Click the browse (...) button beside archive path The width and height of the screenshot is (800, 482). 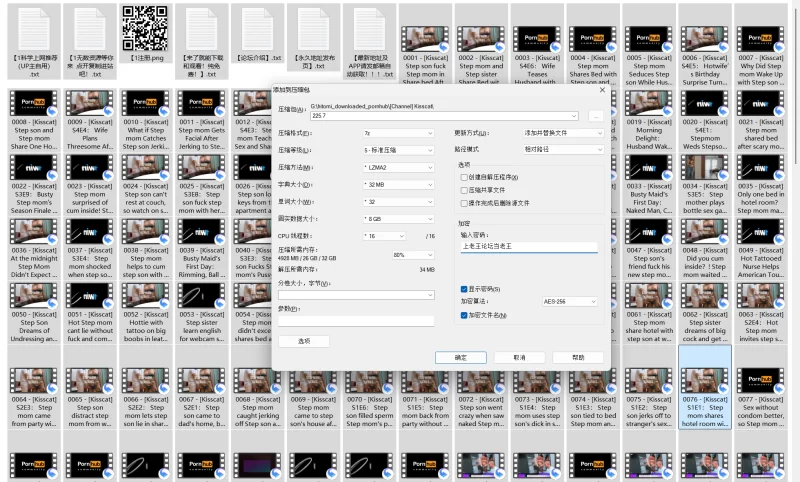[596, 116]
